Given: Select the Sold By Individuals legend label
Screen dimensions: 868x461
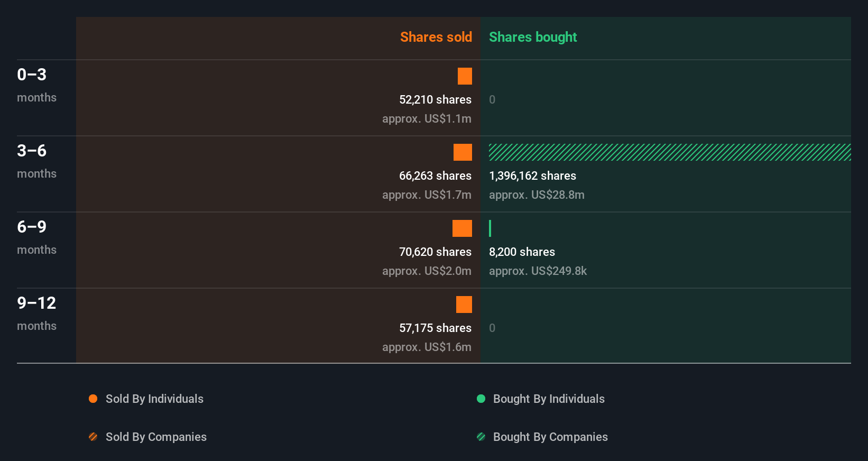Looking at the screenshot, I should tap(154, 399).
